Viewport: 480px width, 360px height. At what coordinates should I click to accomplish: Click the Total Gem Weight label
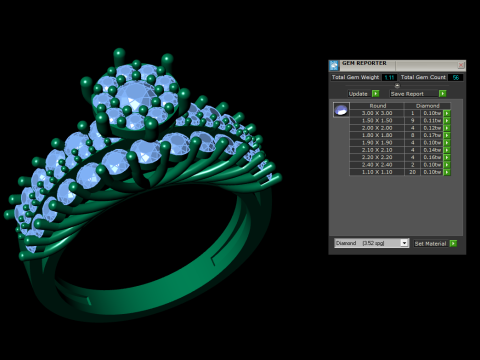click(x=355, y=77)
